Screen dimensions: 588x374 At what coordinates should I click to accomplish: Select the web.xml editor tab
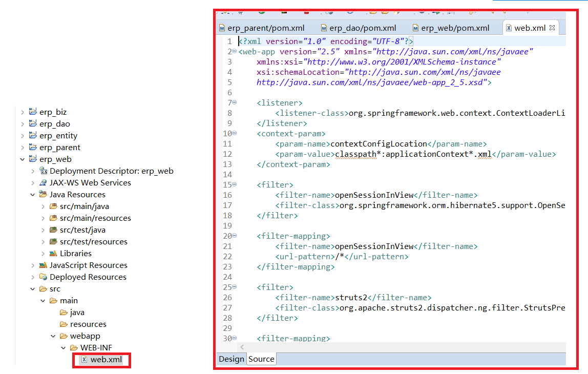[530, 28]
